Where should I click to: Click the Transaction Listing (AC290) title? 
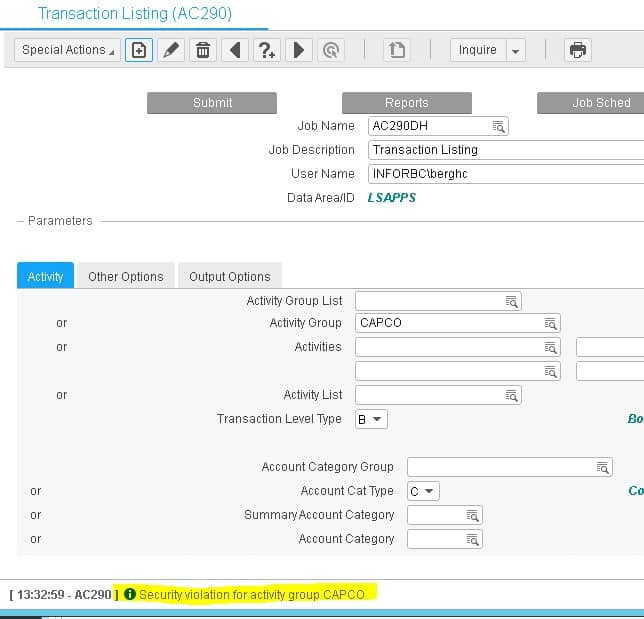click(135, 14)
